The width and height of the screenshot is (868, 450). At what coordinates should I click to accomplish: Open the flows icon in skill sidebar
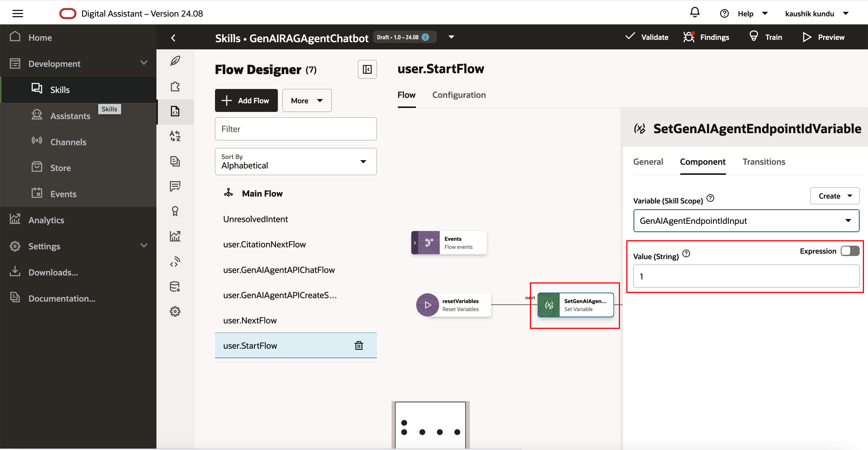[x=175, y=111]
